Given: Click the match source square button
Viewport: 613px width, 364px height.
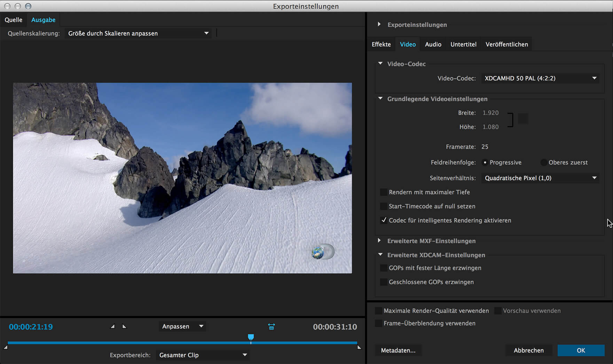Looking at the screenshot, I should [523, 119].
